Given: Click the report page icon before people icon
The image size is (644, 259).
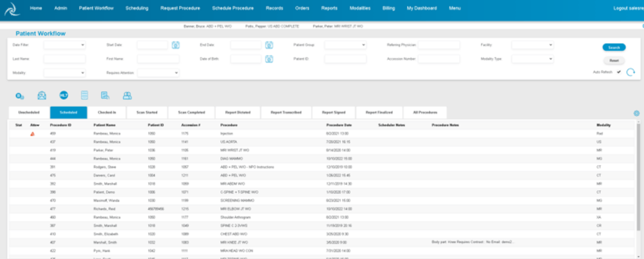Looking at the screenshot, I should 105,95.
